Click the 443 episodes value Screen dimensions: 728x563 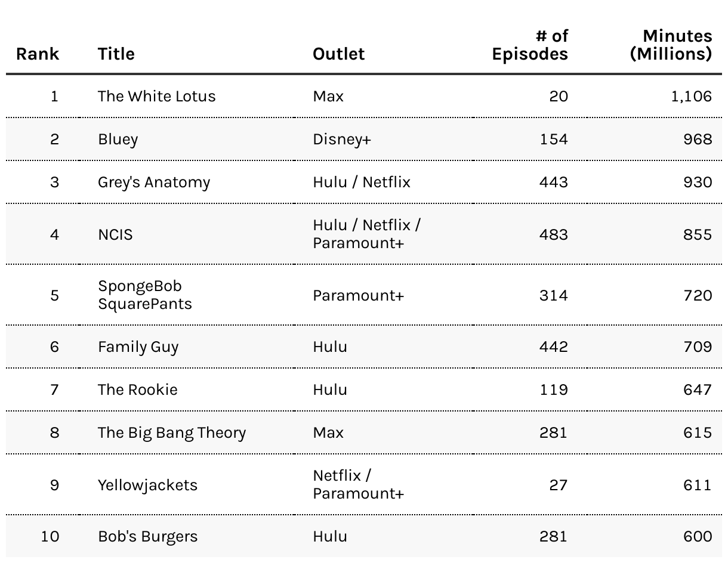pyautogui.click(x=554, y=182)
